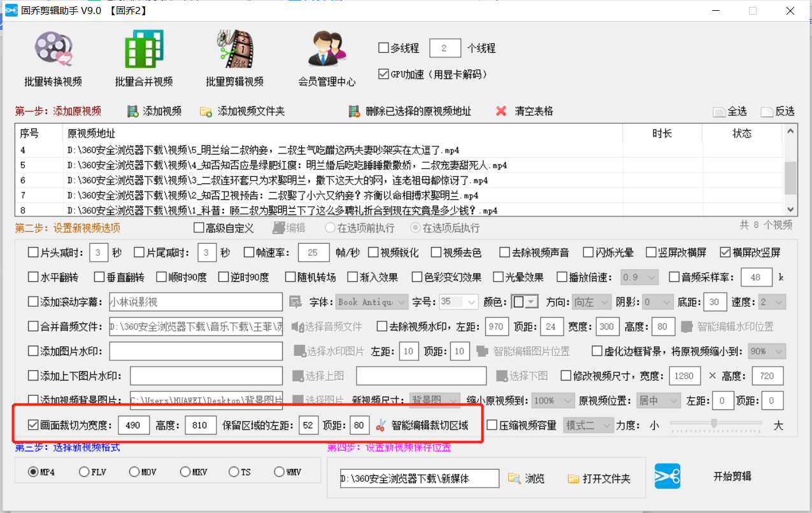Open the 字体 Book Antiqua dropdown
Viewport: 812px width, 513px height.
373,302
